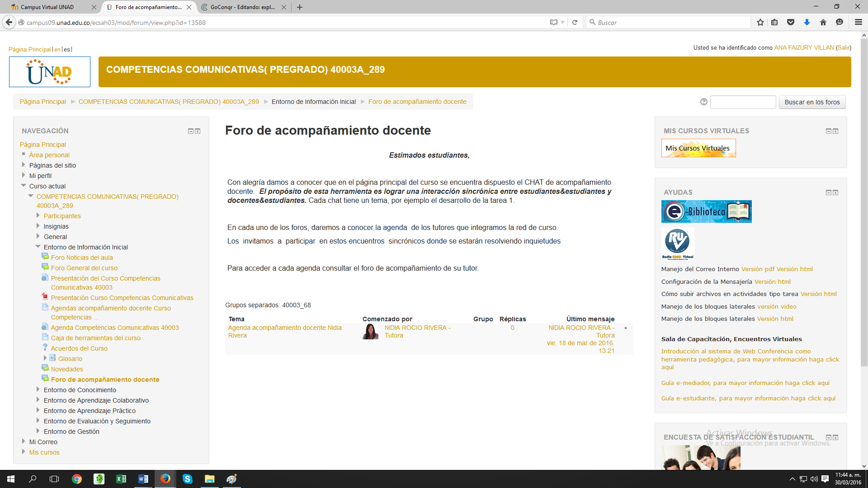Viewport: 868px width, 488px height.
Task: Collapse the Ayudas block
Action: pos(828,192)
